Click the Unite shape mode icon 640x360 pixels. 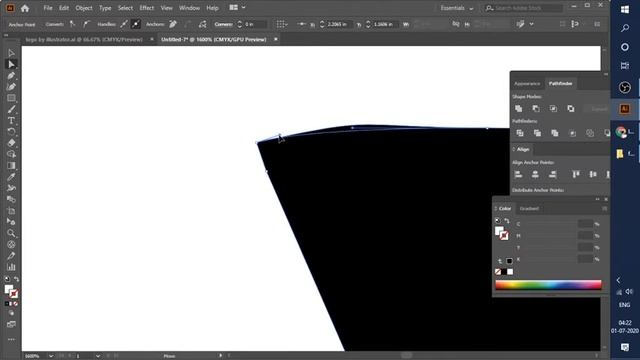518,109
